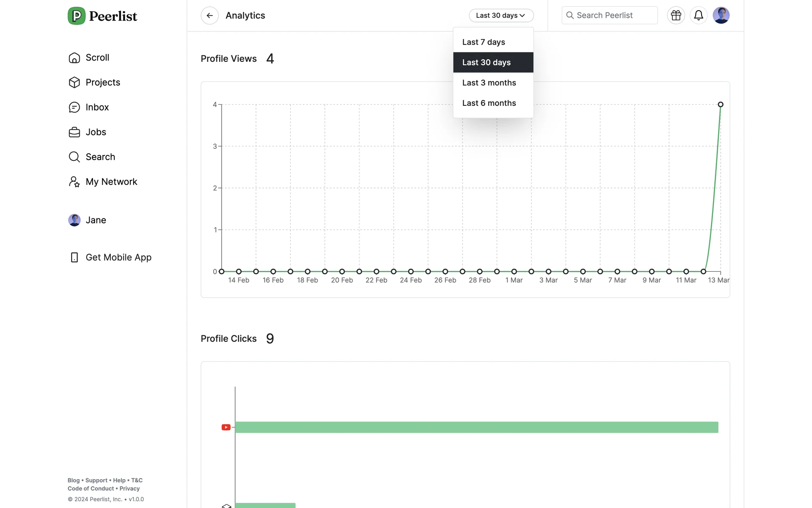
Task: Click the Peerlist logo
Action: [x=103, y=16]
